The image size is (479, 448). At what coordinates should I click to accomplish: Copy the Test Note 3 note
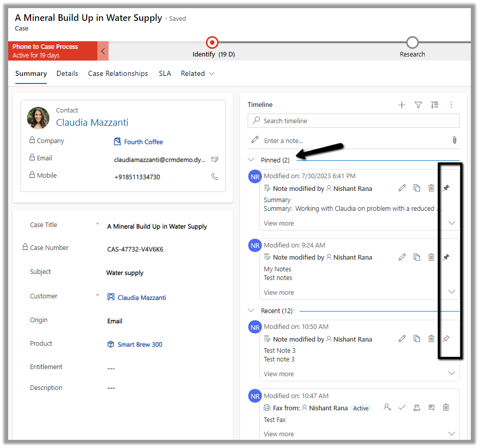pos(417,339)
